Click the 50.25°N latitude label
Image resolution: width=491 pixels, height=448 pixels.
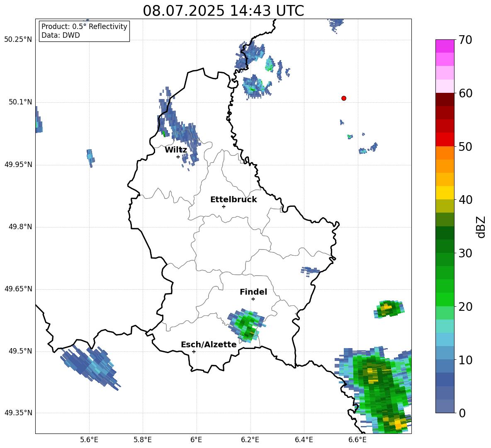point(18,40)
